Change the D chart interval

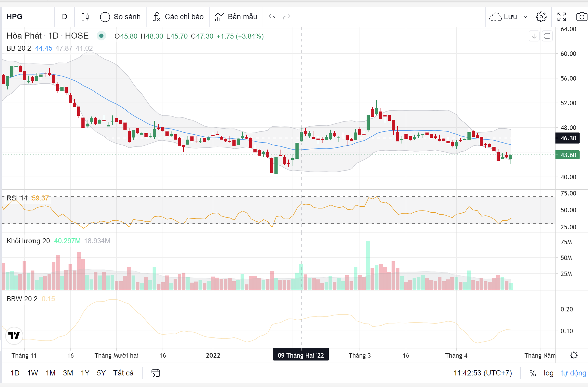(65, 17)
